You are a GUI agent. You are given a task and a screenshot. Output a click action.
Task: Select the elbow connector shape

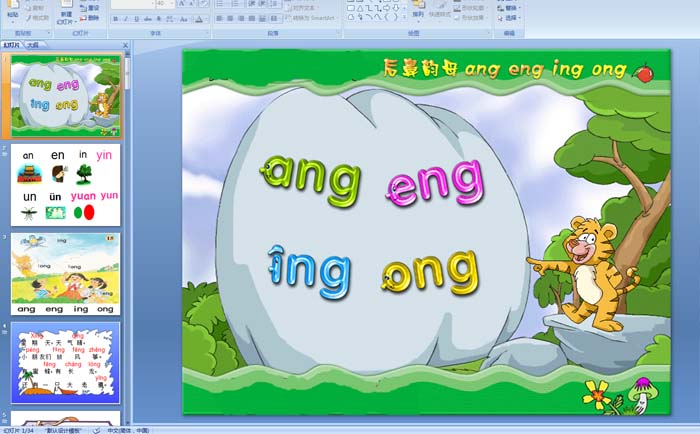(x=369, y=8)
